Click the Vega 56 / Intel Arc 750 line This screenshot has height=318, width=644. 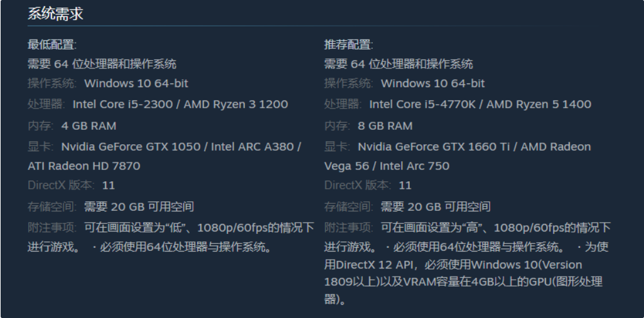(386, 166)
